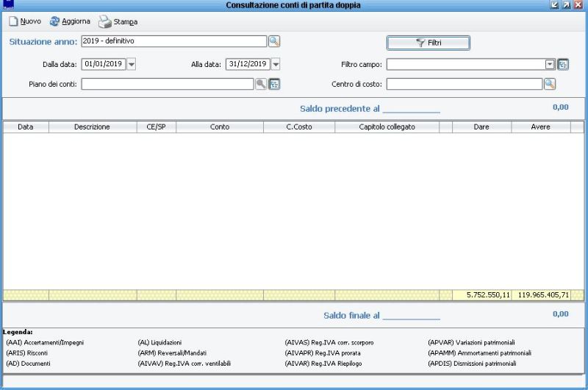Click the Centro di costo input field
Viewport: 588px width, 390px height.
pyautogui.click(x=465, y=84)
